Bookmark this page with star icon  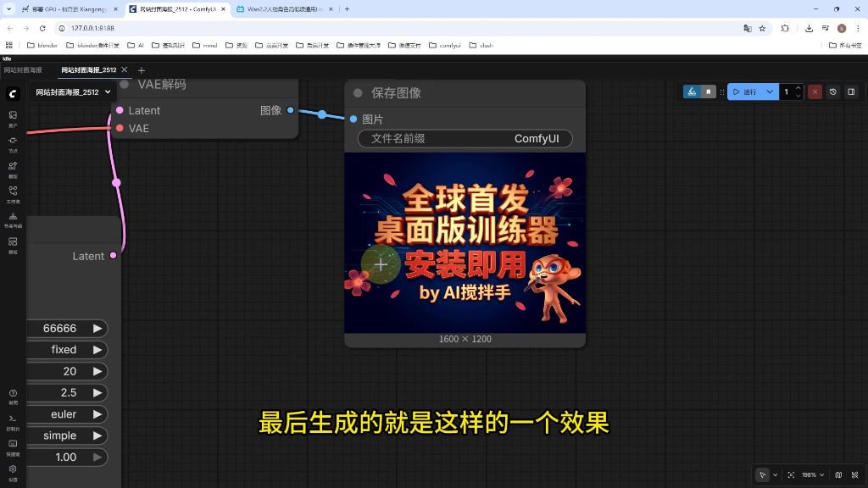[x=762, y=28]
